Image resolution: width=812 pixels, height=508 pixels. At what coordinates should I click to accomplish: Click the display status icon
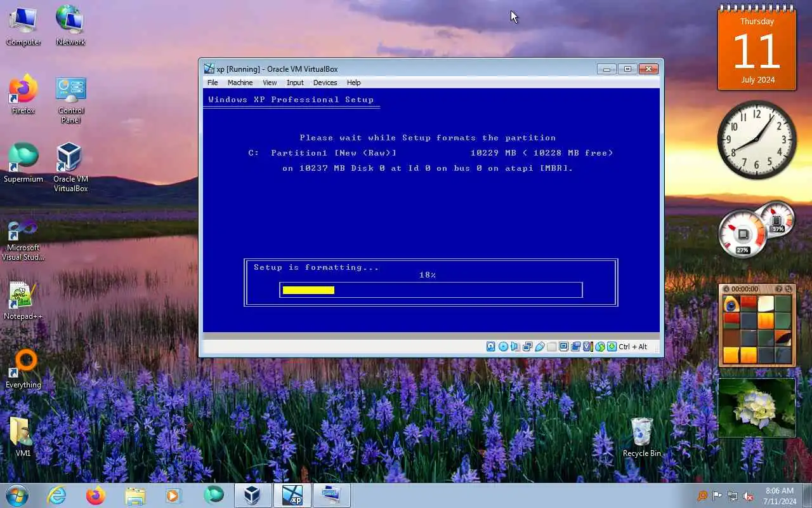pos(564,347)
